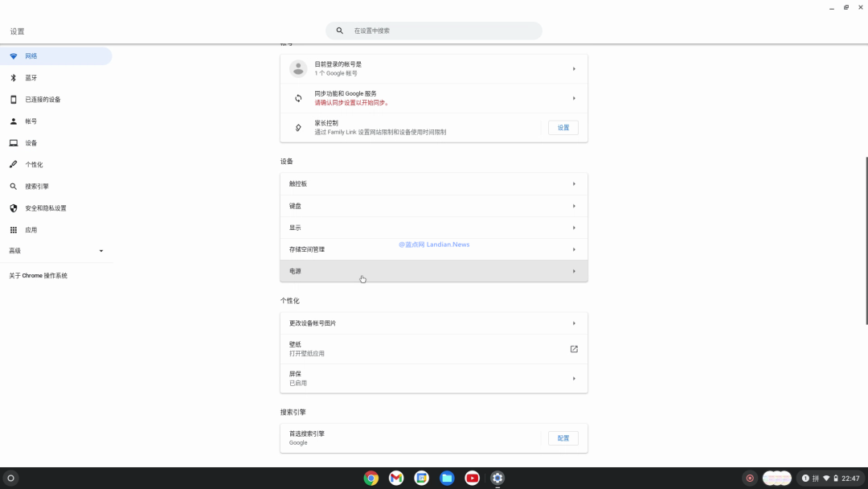Open the Chrome browser from the shelf
This screenshot has width=868, height=489.
point(371,478)
